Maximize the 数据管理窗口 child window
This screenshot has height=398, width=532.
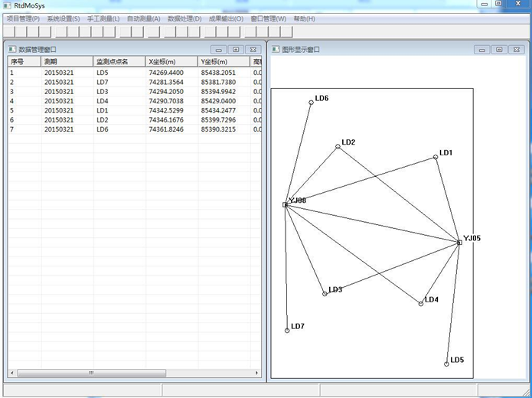[x=236, y=49]
